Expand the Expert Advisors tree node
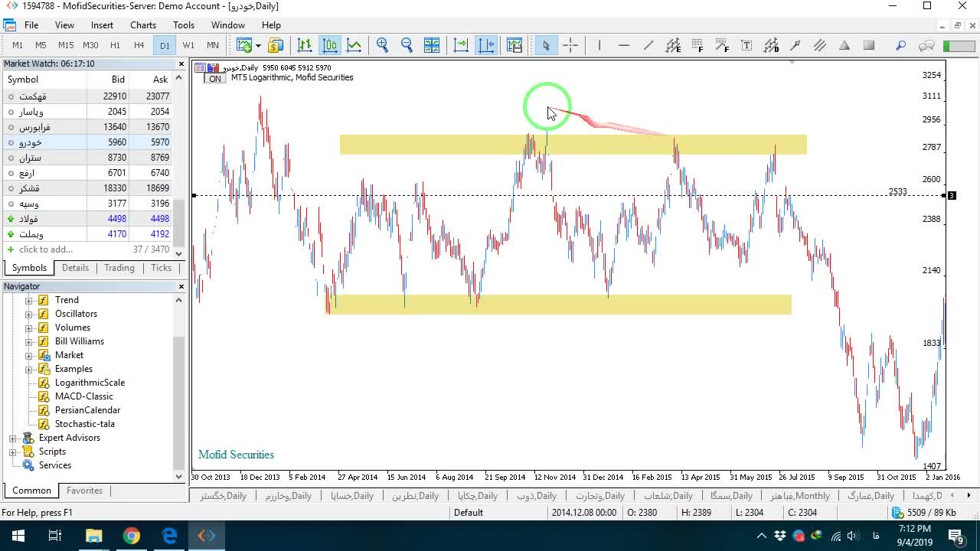 (x=13, y=438)
